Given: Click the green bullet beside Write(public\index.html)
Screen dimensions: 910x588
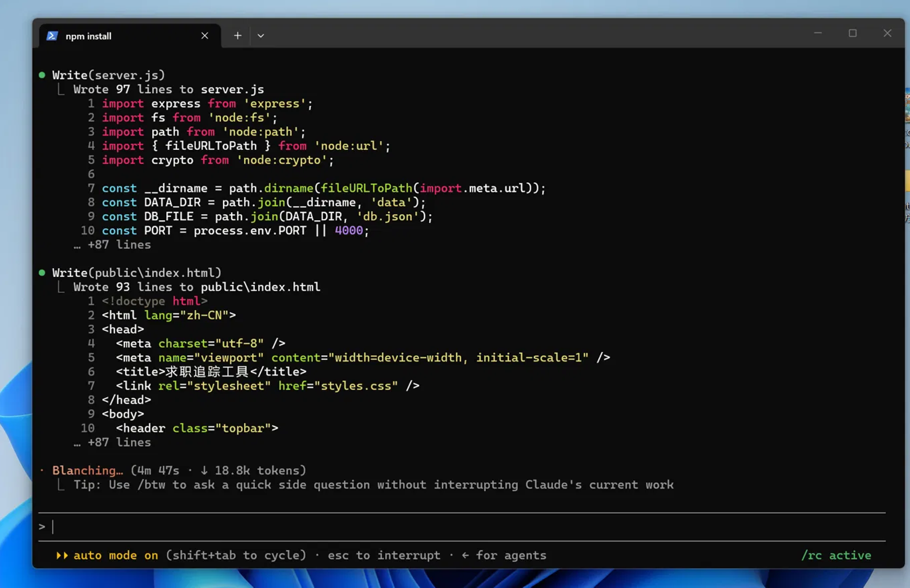Looking at the screenshot, I should click(x=42, y=273).
